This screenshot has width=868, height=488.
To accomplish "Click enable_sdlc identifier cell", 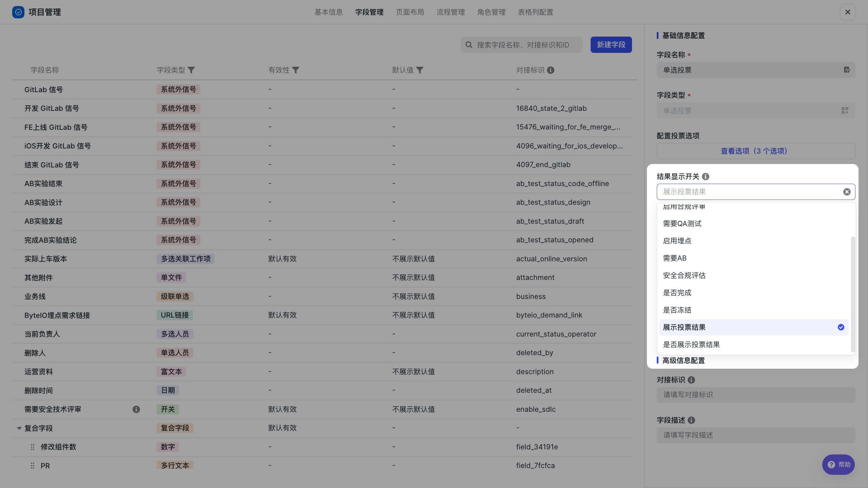I will pyautogui.click(x=536, y=409).
